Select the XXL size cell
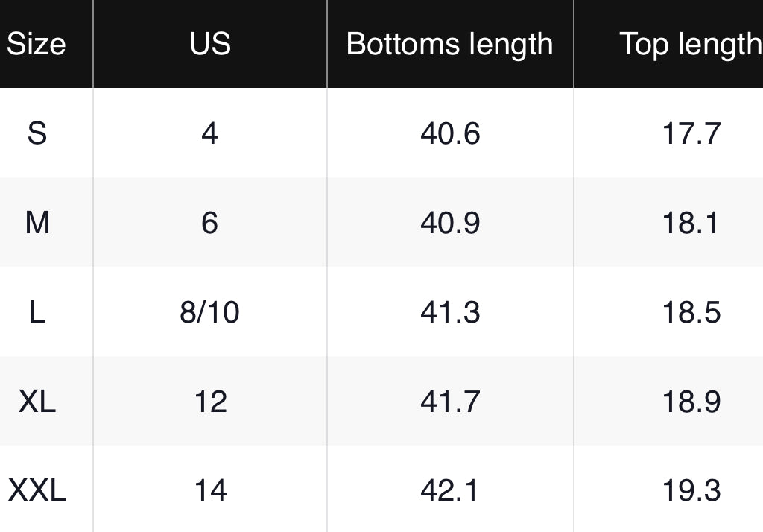 [37, 490]
